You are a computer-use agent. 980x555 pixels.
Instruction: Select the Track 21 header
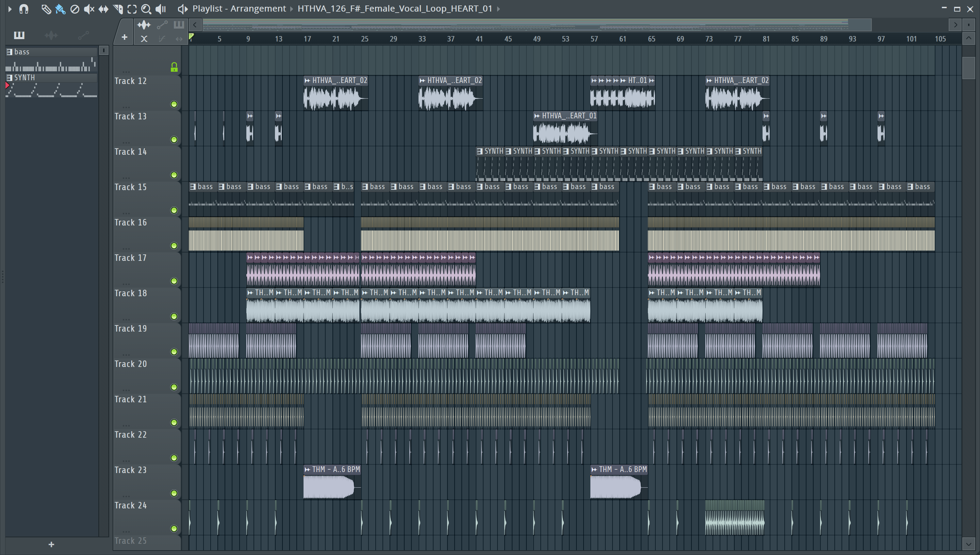[147, 411]
